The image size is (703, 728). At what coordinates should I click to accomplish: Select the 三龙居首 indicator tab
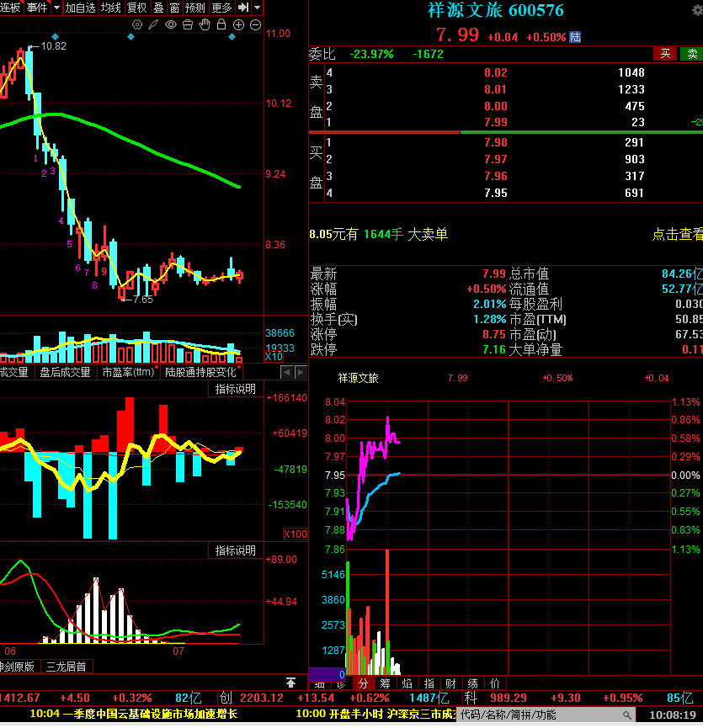pos(67,667)
